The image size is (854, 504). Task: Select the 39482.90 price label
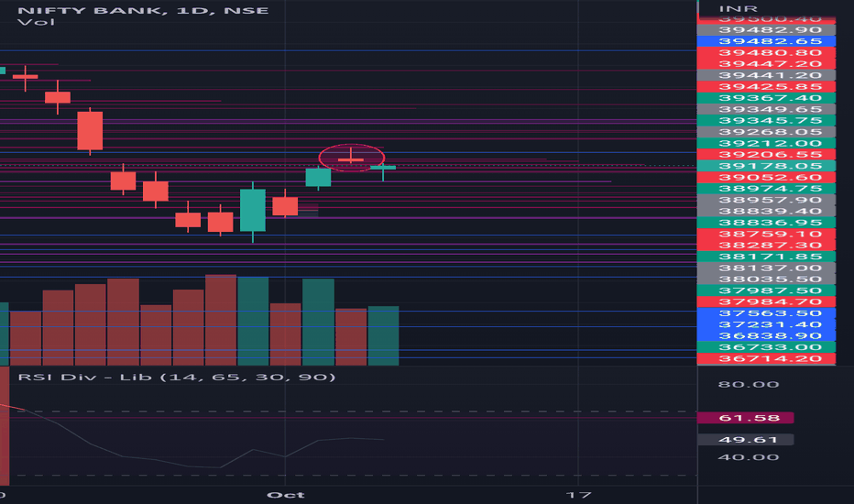coord(766,30)
